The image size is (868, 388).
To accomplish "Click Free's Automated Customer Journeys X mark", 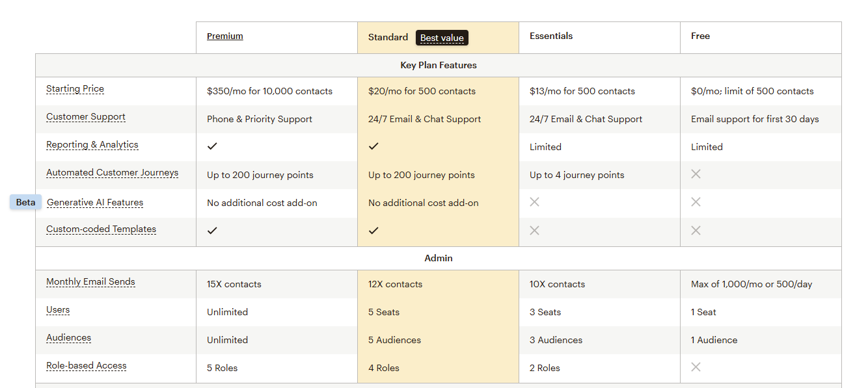I will point(696,174).
